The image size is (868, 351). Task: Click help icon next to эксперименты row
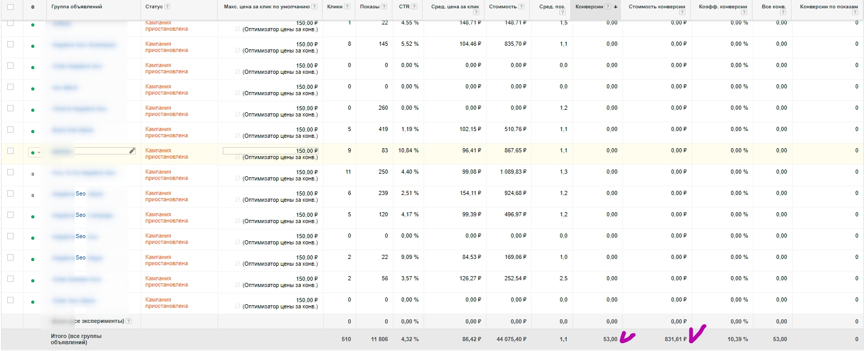[129, 321]
